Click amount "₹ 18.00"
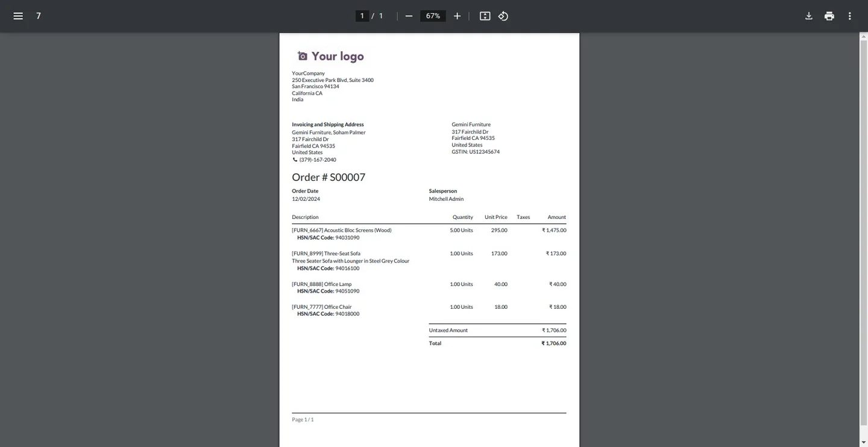The height and width of the screenshot is (447, 868). (558, 307)
